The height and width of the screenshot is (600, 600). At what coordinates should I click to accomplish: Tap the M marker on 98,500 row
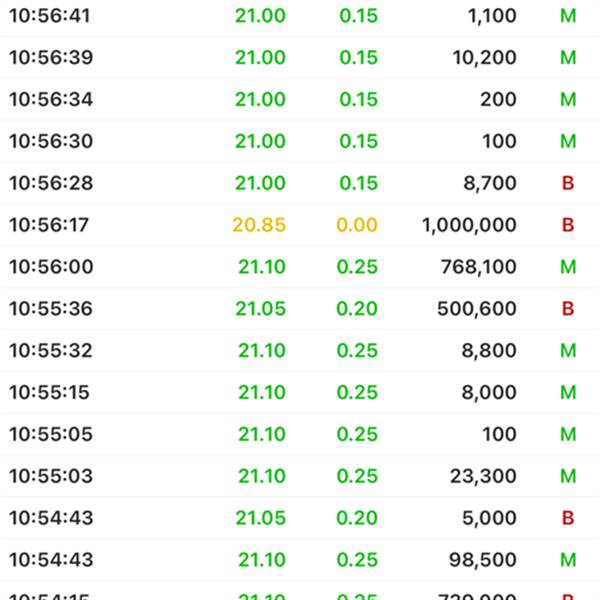pyautogui.click(x=568, y=560)
